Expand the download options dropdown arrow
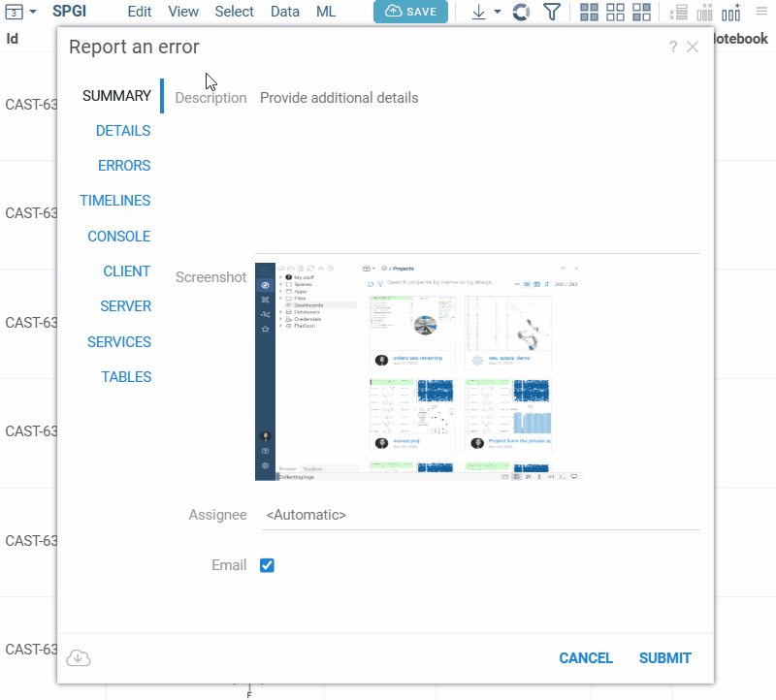This screenshot has height=700, width=776. 498,12
